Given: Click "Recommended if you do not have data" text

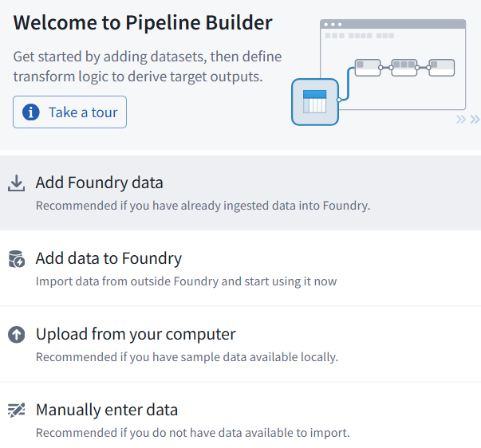Looking at the screenshot, I should [x=193, y=433].
